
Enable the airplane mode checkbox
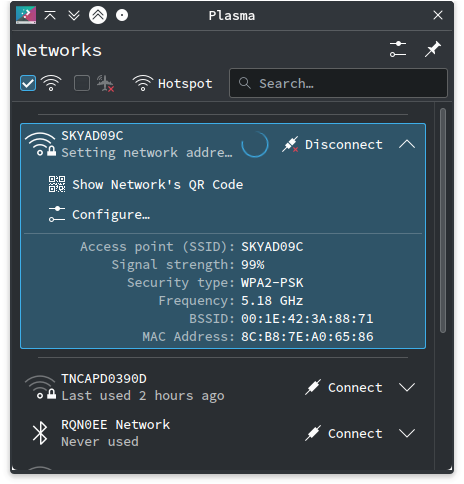tap(82, 83)
